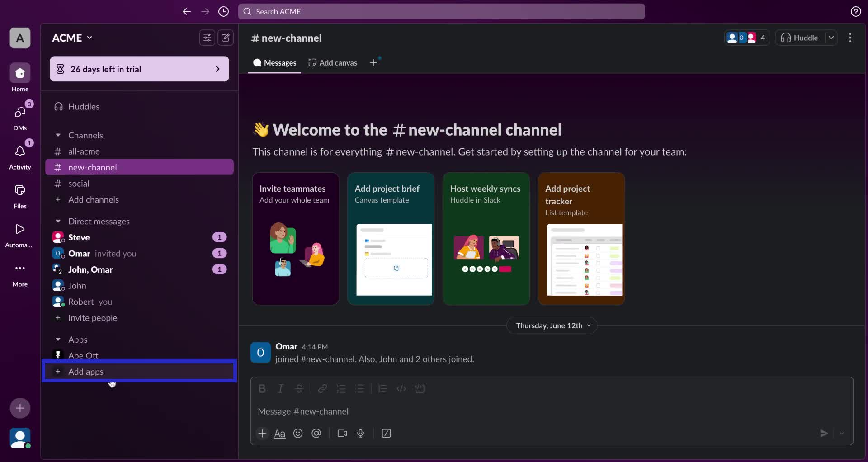This screenshot has height=462, width=868.
Task: Toggle the bulleted list formatting
Action: (360, 389)
